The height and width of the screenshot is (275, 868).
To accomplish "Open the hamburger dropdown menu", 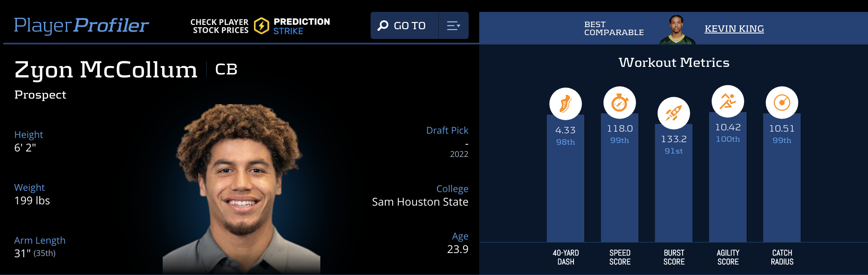I will pos(453,26).
